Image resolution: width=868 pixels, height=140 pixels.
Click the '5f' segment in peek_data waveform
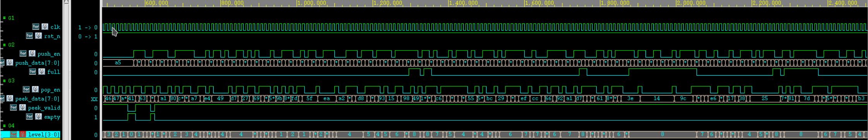click(310, 98)
